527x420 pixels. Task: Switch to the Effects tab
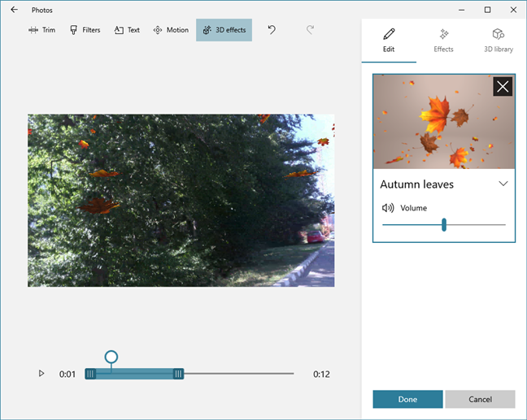[444, 41]
